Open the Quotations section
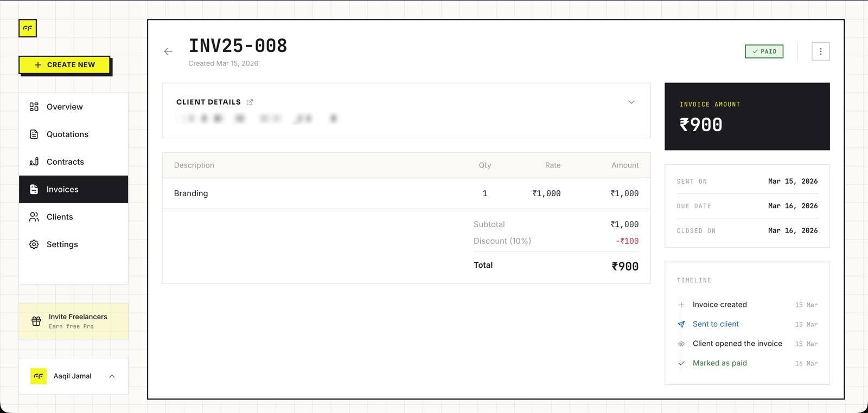This screenshot has width=868, height=413. (x=74, y=134)
